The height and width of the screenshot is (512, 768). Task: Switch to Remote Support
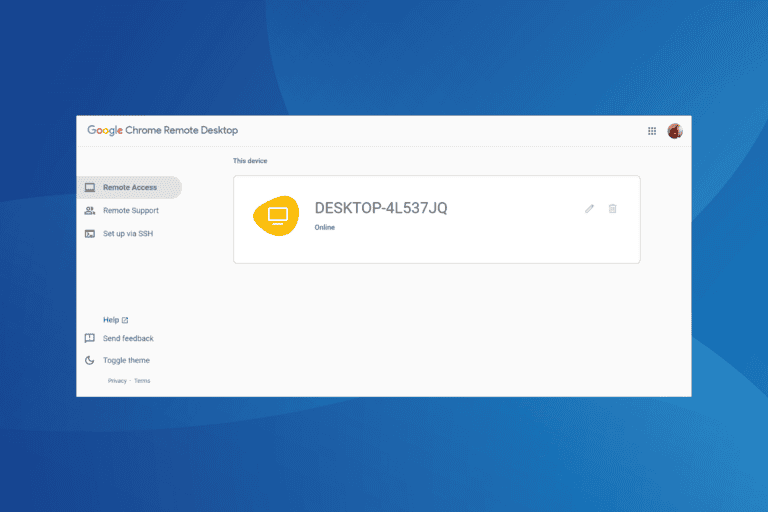[131, 211]
